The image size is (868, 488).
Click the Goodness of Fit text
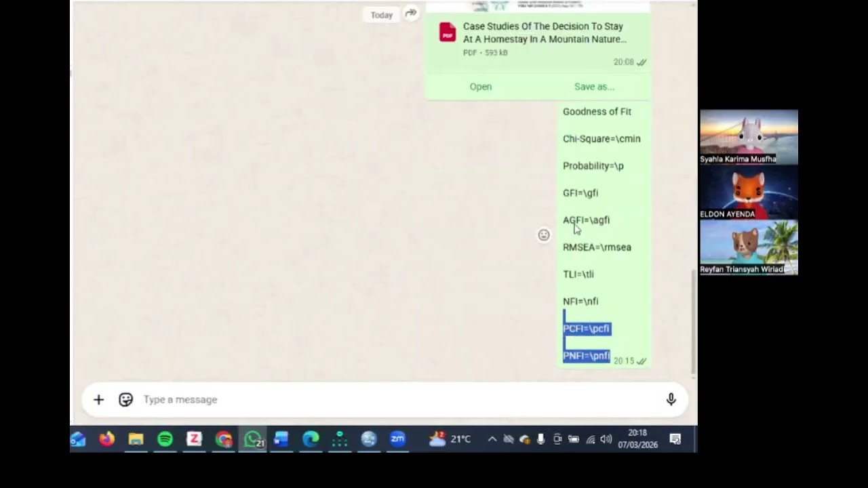point(597,112)
